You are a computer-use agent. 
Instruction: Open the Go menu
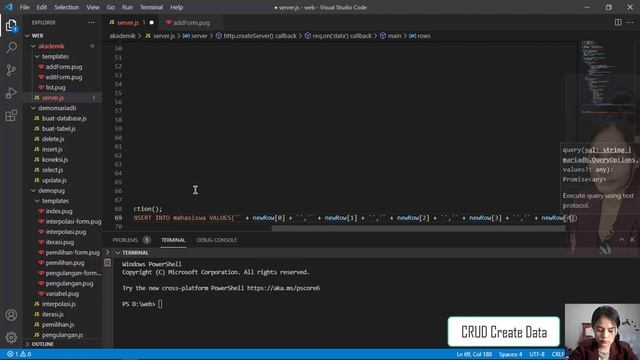click(x=111, y=7)
